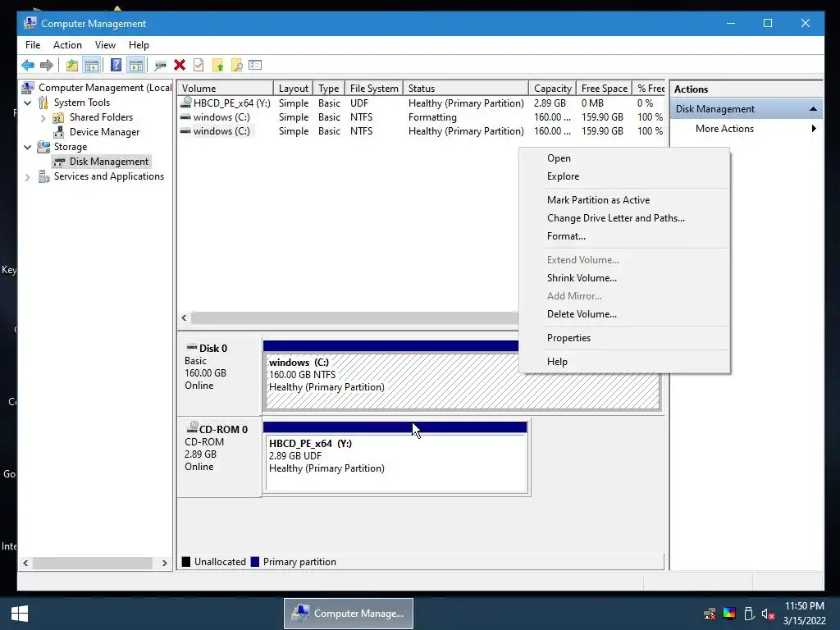The width and height of the screenshot is (840, 630).
Task: Click the tree pane left scroll arrow
Action: coord(25,563)
